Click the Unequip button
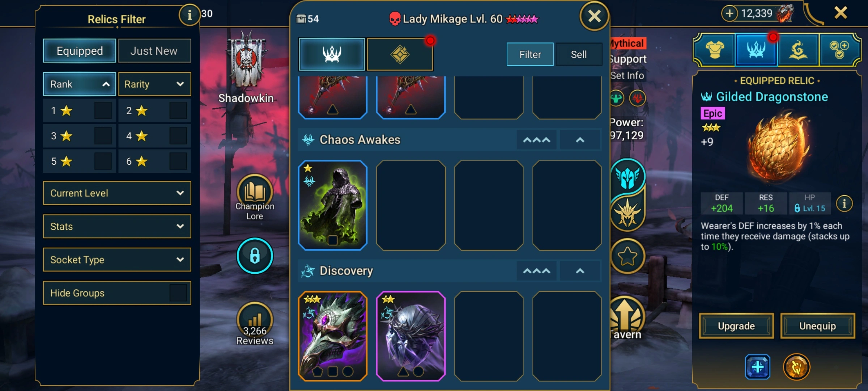This screenshot has height=391, width=868. pos(818,326)
